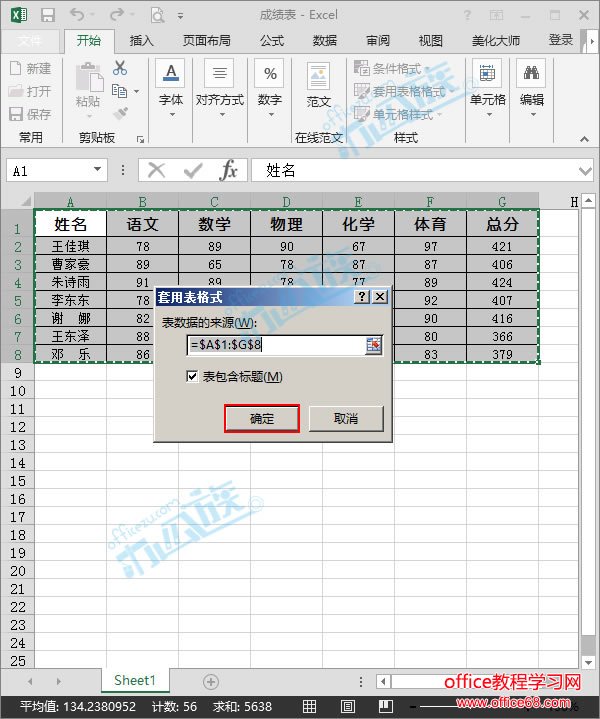Viewport: 600px width, 719px height.
Task: Expand the formula bar chevron
Action: 585,171
